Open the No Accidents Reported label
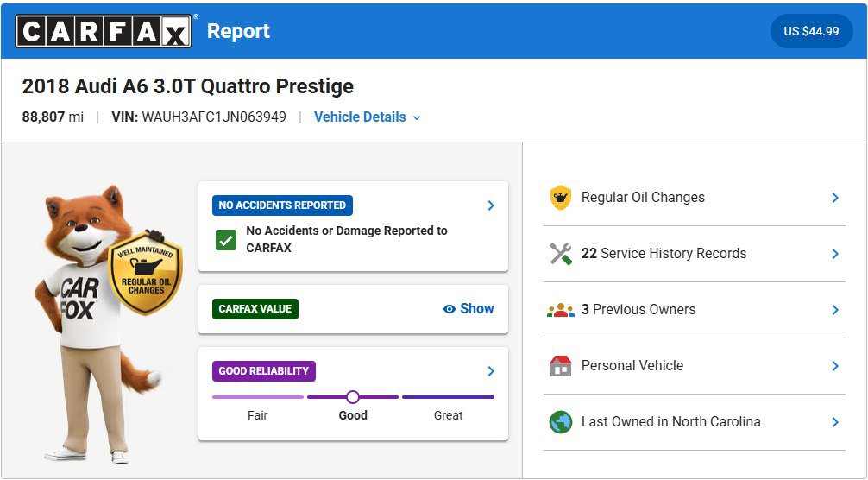 (x=282, y=205)
